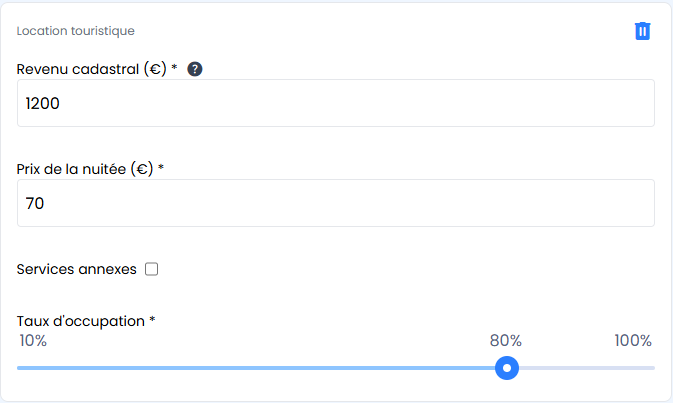673x403 pixels.
Task: Click the 80% current value label
Action: pyautogui.click(x=506, y=341)
